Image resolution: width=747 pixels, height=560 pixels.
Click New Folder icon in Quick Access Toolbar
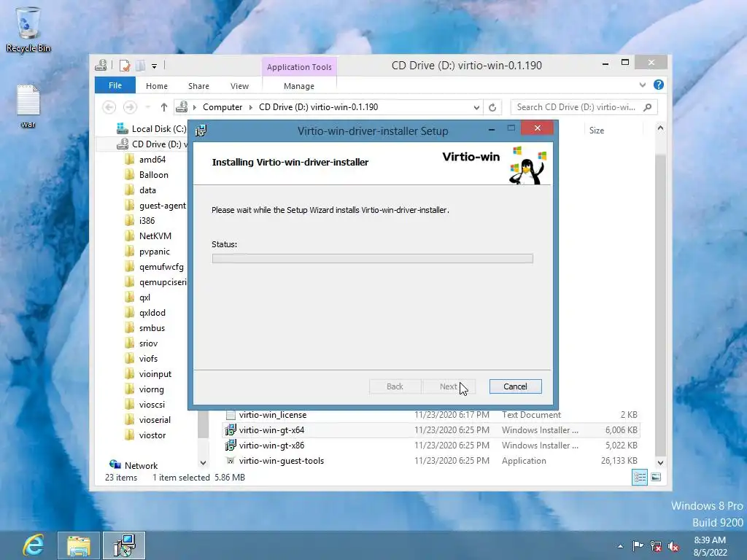coord(141,66)
